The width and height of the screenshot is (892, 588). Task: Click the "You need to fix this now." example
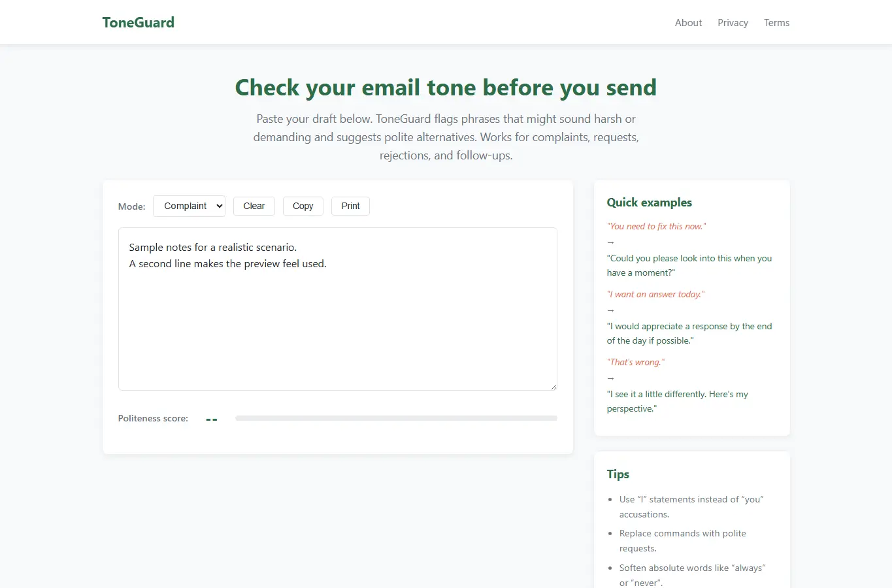pos(656,227)
